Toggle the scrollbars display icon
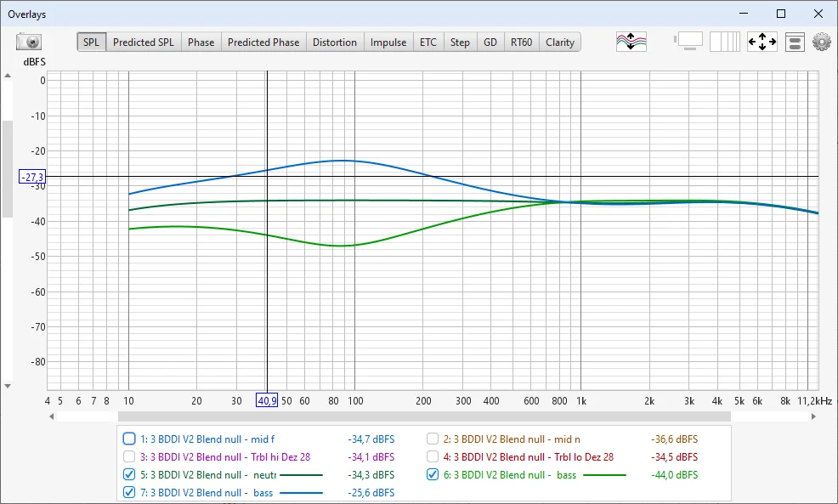This screenshot has height=504, width=838. [689, 42]
